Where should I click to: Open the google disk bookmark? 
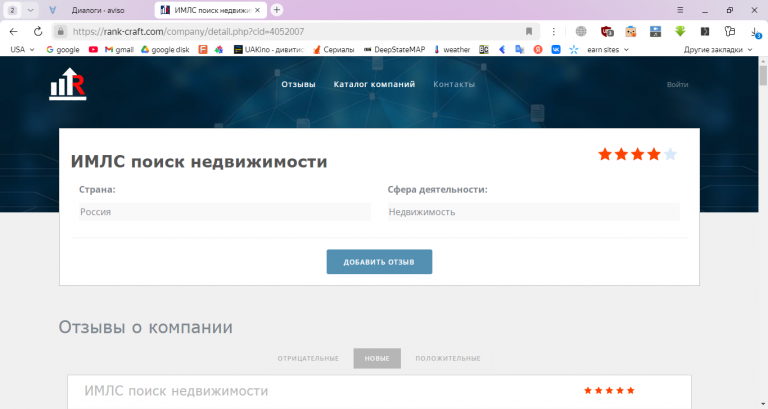pyautogui.click(x=165, y=49)
